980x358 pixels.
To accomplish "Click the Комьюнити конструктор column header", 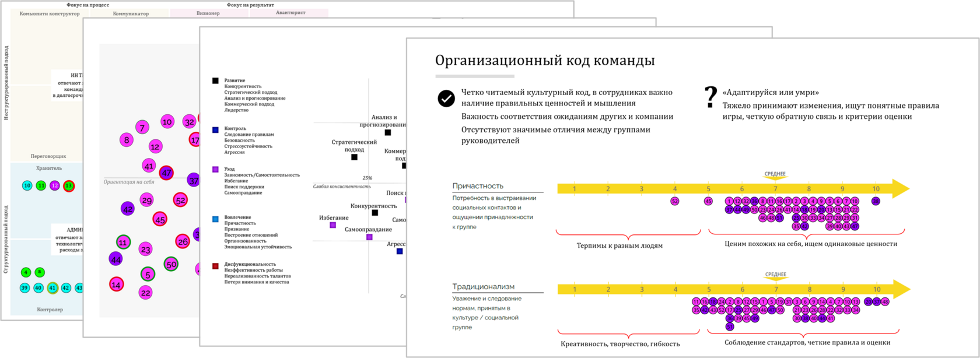I will click(50, 13).
